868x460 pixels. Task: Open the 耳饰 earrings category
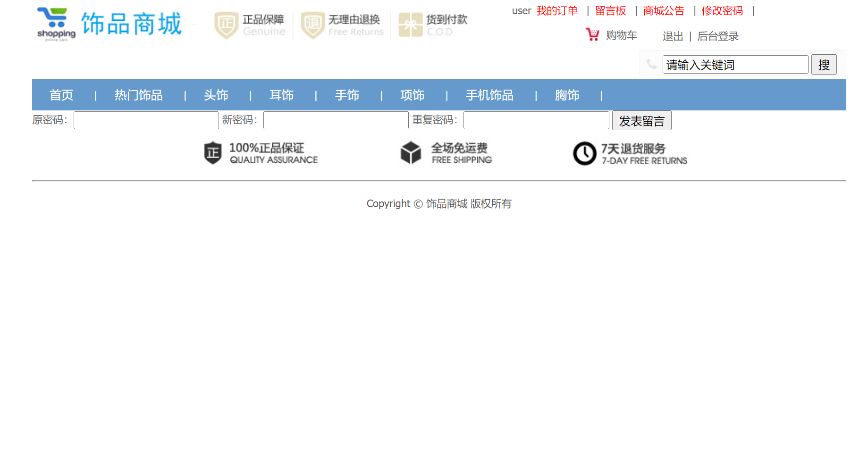click(281, 95)
